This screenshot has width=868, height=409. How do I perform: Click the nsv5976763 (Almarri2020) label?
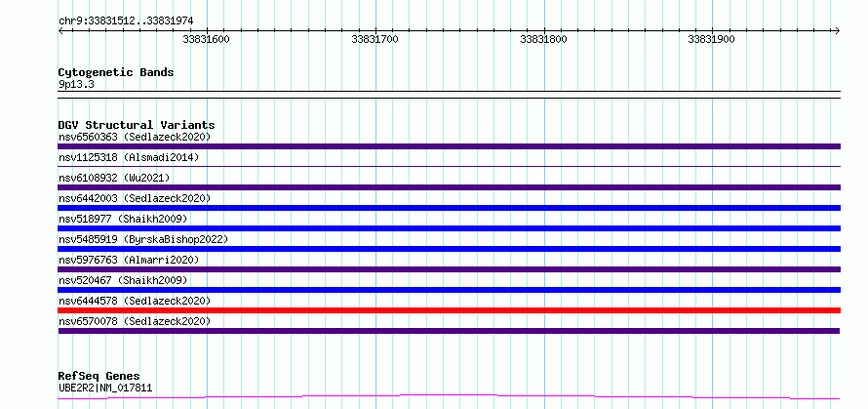click(x=129, y=260)
